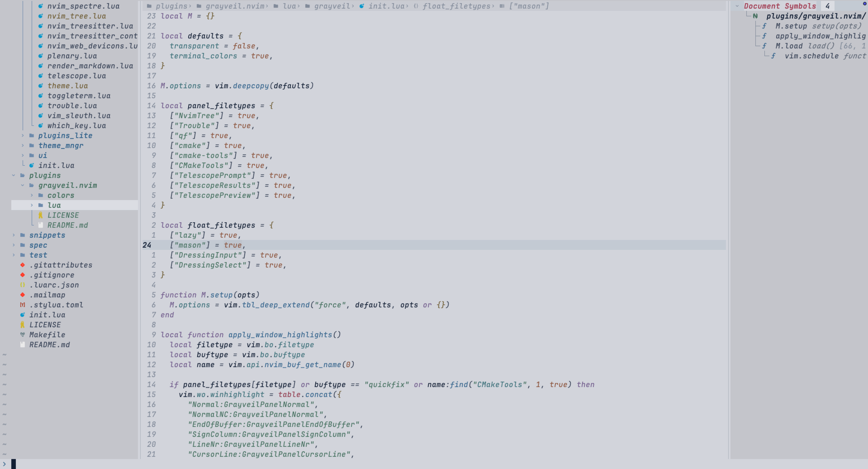Click the grayveil breadcrumb segment

pos(332,6)
